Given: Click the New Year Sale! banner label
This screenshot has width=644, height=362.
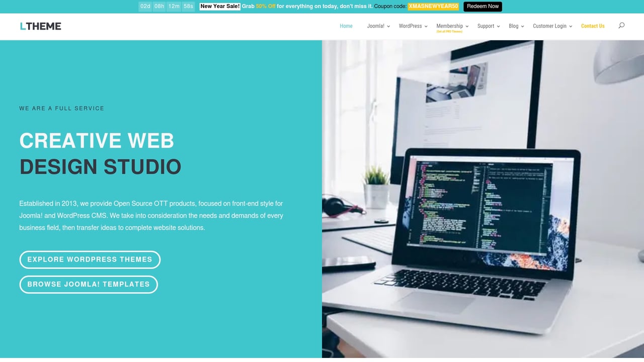Looking at the screenshot, I should tap(219, 7).
